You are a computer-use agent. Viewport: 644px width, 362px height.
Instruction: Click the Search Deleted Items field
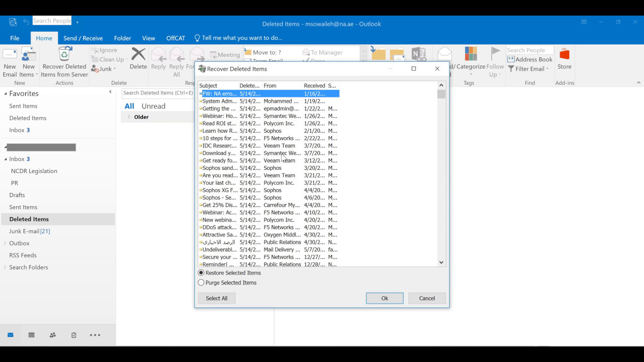coord(158,93)
